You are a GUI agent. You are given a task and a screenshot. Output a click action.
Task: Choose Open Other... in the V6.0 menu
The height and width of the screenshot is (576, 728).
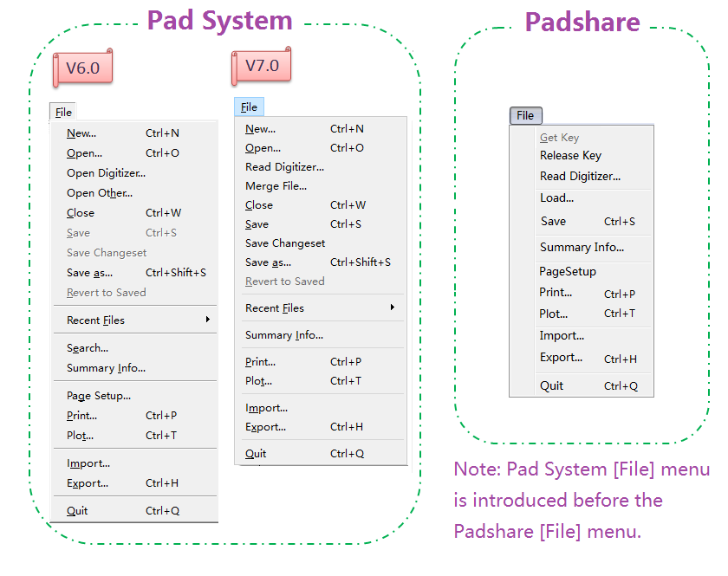pyautogui.click(x=100, y=193)
